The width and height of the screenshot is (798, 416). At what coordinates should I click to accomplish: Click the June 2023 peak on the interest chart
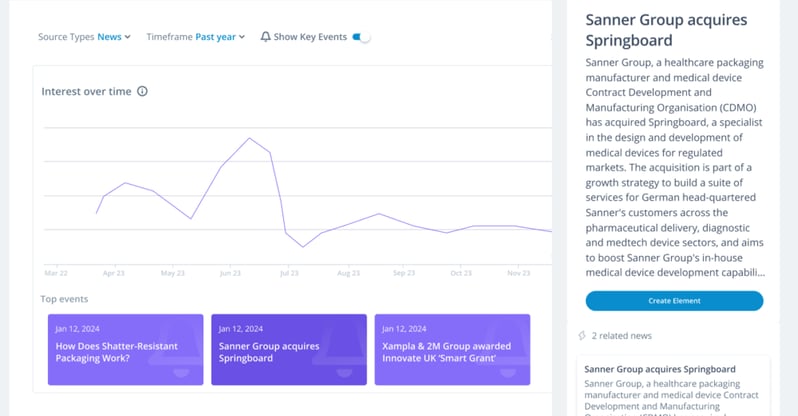pos(249,138)
